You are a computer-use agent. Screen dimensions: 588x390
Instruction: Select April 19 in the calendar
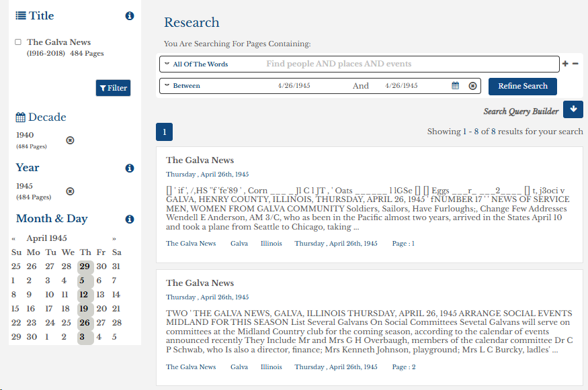pyautogui.click(x=85, y=309)
